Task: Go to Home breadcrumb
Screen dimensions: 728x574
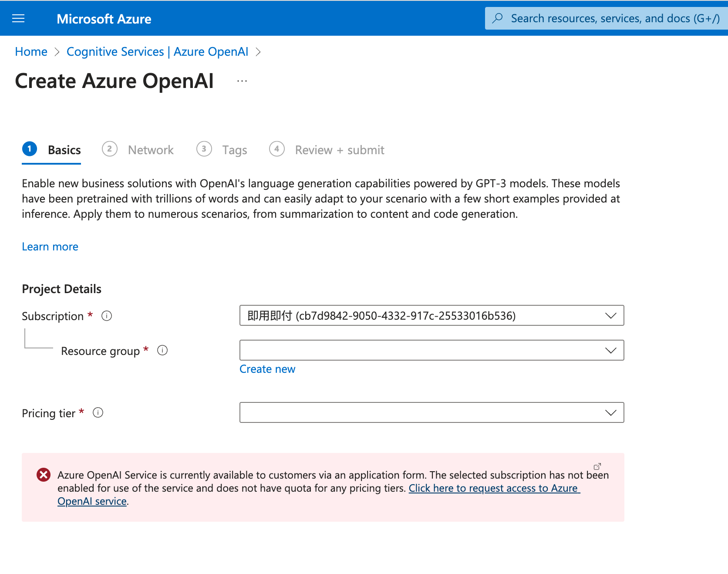Action: (31, 52)
